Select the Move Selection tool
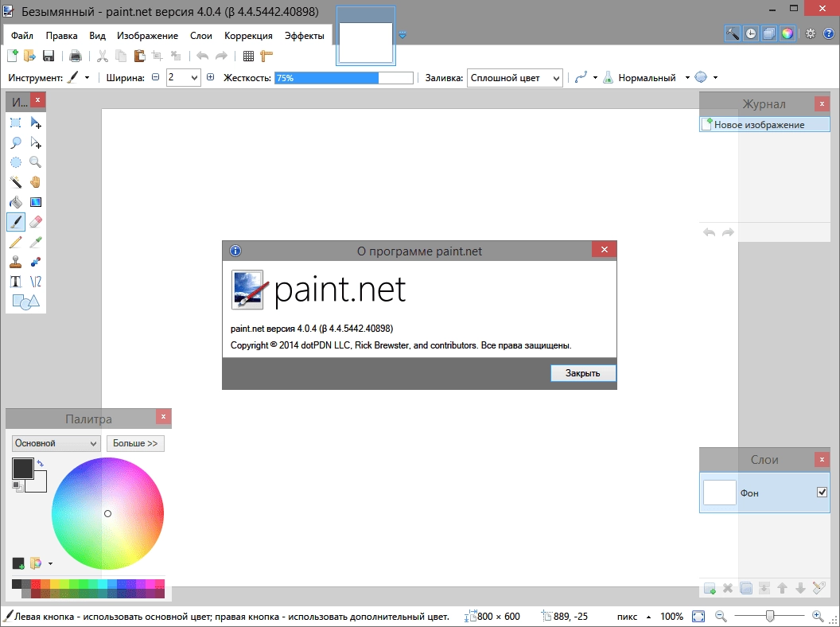 (35, 142)
